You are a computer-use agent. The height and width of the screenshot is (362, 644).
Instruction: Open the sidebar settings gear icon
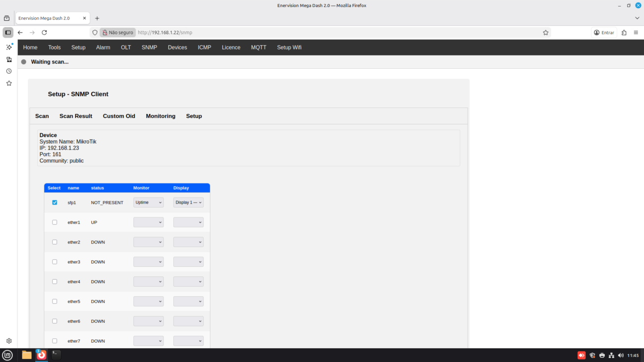[x=9, y=341]
